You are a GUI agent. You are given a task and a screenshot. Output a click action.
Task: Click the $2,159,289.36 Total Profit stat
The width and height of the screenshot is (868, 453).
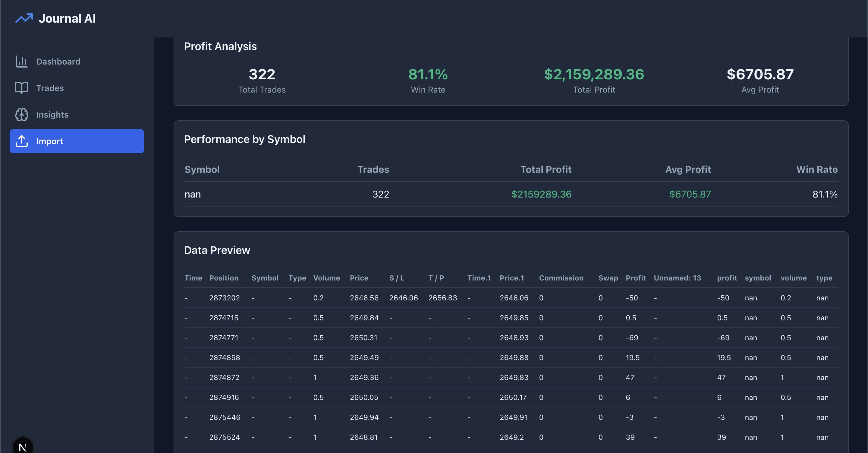click(594, 74)
